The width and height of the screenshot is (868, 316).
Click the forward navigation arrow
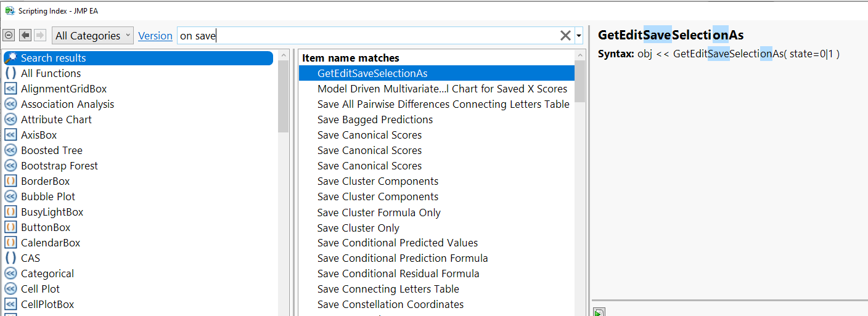click(x=40, y=35)
